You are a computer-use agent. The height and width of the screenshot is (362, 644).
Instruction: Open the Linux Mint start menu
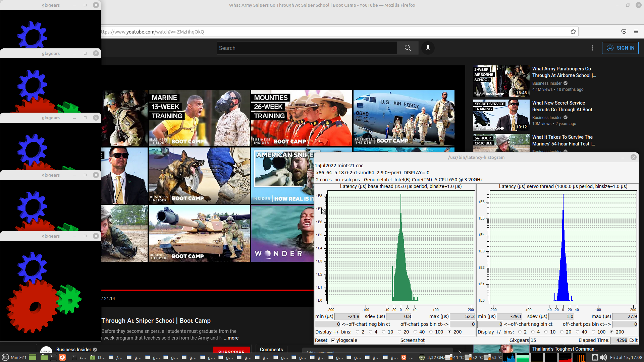click(5, 357)
